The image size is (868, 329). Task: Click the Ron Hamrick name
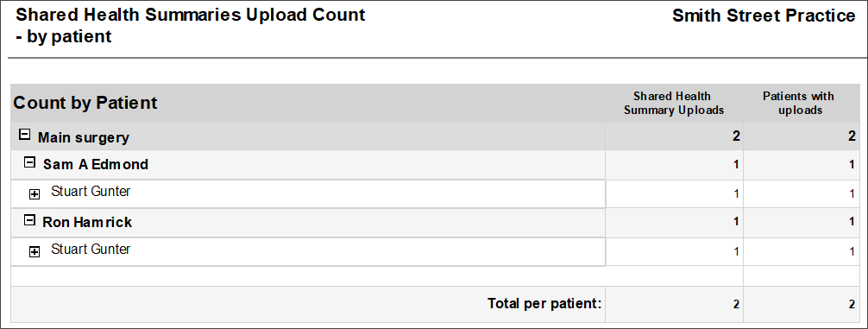(87, 222)
